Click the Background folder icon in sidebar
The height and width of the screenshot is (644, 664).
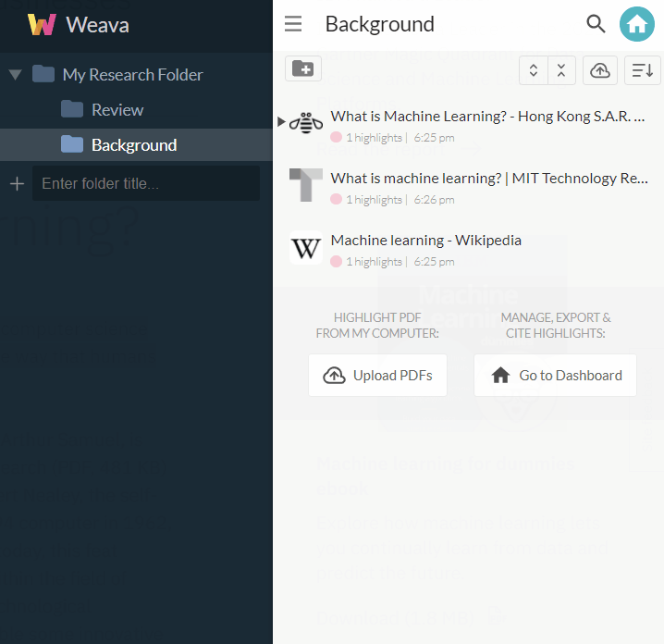[x=72, y=144]
